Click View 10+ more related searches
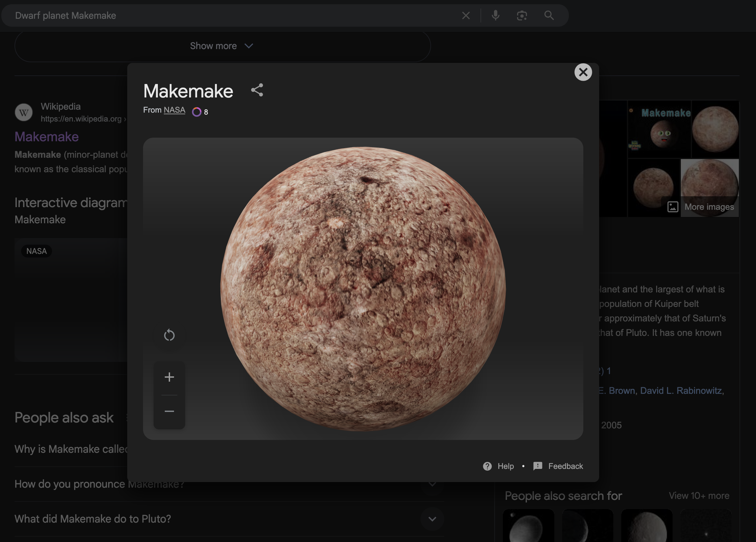Image resolution: width=756 pixels, height=542 pixels. point(699,496)
